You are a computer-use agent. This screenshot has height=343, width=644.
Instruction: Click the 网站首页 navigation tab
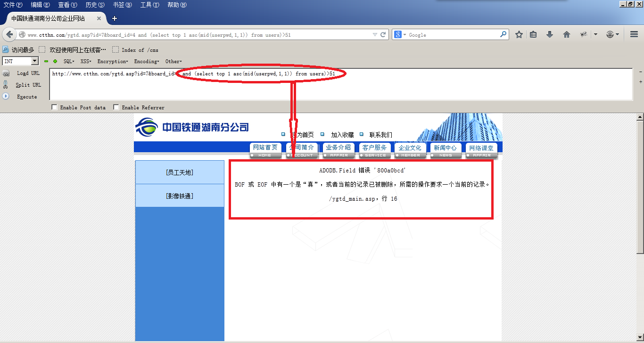[x=265, y=151]
